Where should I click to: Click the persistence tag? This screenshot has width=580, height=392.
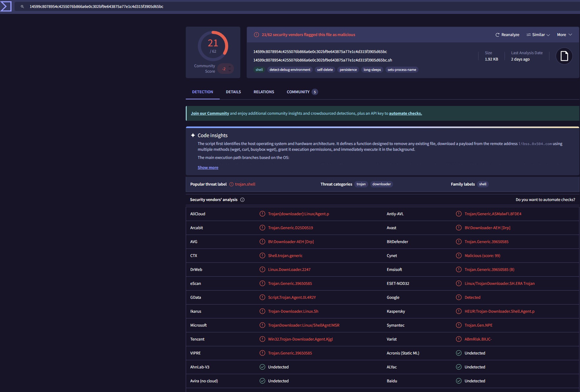348,70
